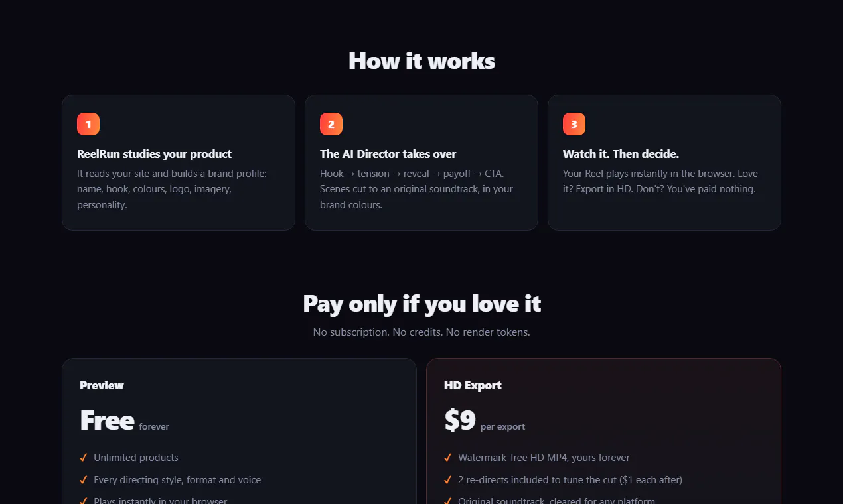Click the checkmark beside Plays instantly in browser
Screen dimensions: 843x504
[84, 501]
